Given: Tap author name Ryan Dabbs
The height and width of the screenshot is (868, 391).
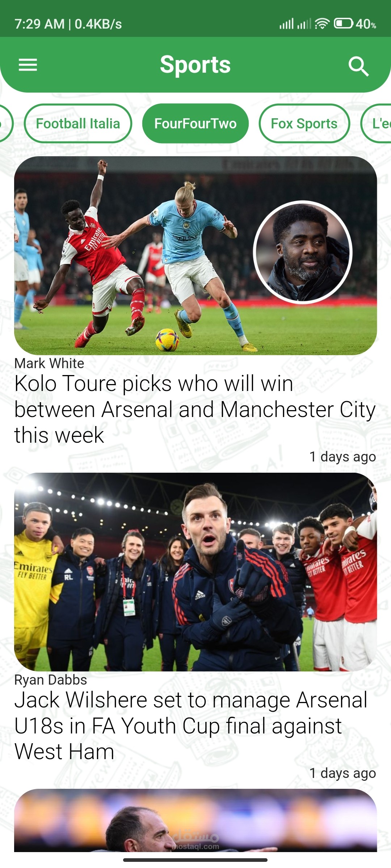Looking at the screenshot, I should pos(51,680).
